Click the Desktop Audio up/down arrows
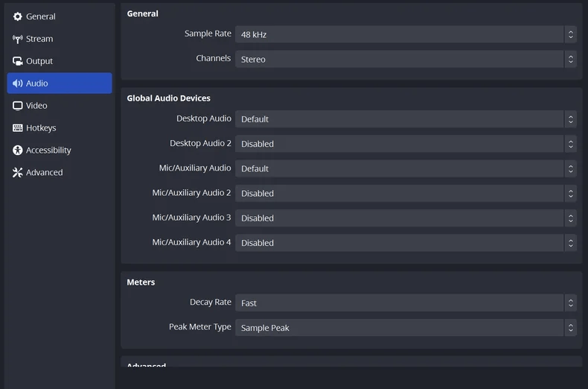The width and height of the screenshot is (588, 389). click(x=570, y=119)
